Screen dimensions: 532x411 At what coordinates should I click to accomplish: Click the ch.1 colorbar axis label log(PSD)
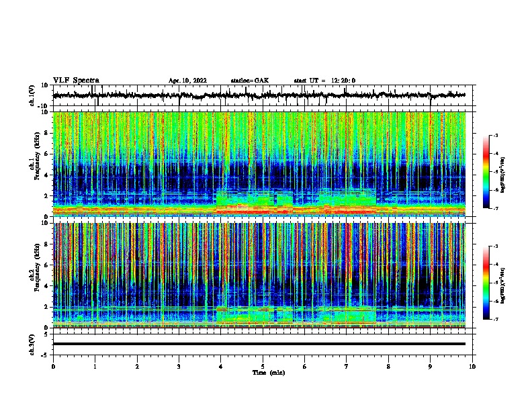tap(502, 175)
